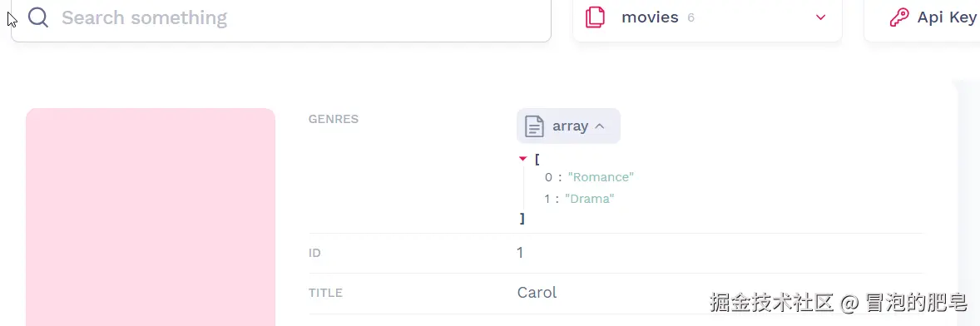Click the pink movie poster placeholder
The height and width of the screenshot is (326, 980).
pyautogui.click(x=151, y=217)
